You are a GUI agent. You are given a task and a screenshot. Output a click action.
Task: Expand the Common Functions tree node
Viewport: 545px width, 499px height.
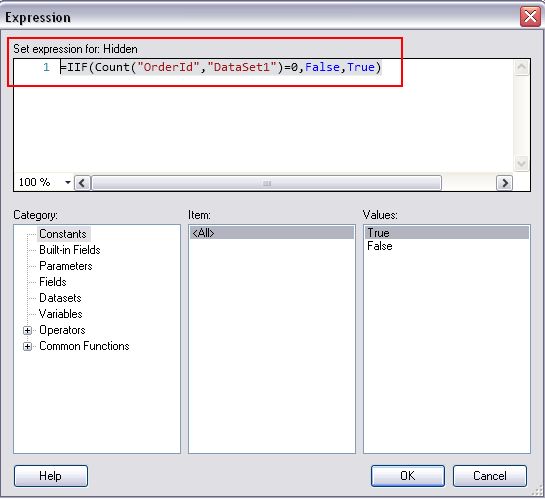click(x=27, y=346)
